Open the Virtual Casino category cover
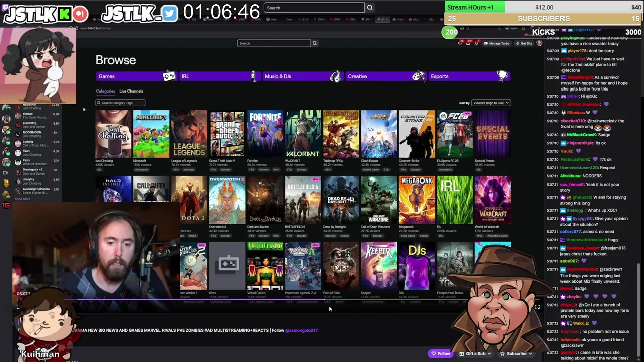Screen dimensions: 644x362 (x=265, y=265)
